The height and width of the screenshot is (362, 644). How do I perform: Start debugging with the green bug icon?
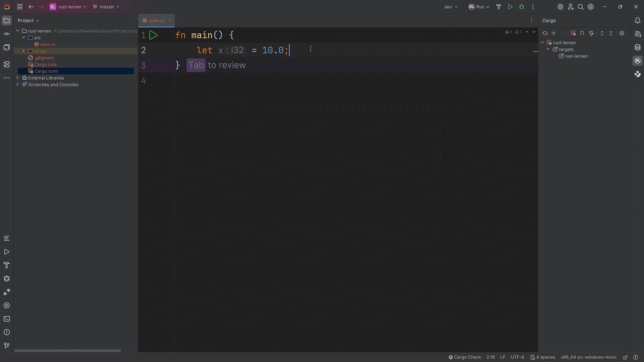click(521, 7)
